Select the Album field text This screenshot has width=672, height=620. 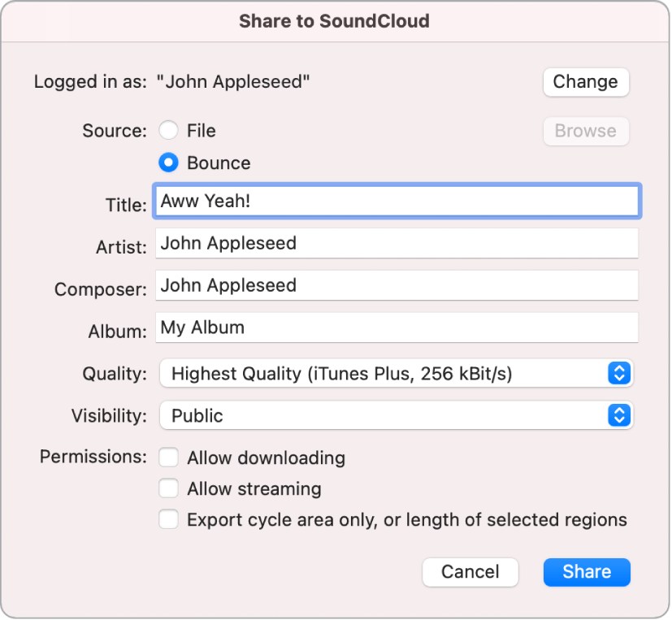click(396, 327)
